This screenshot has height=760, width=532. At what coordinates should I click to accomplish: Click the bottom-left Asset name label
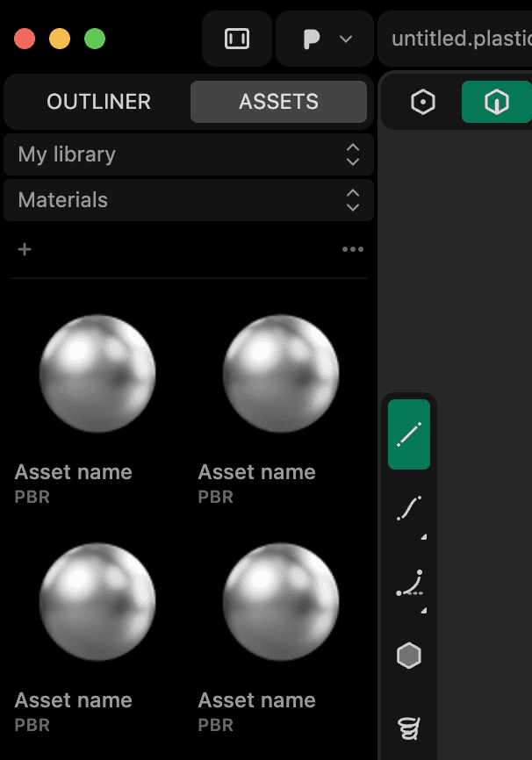coord(74,700)
